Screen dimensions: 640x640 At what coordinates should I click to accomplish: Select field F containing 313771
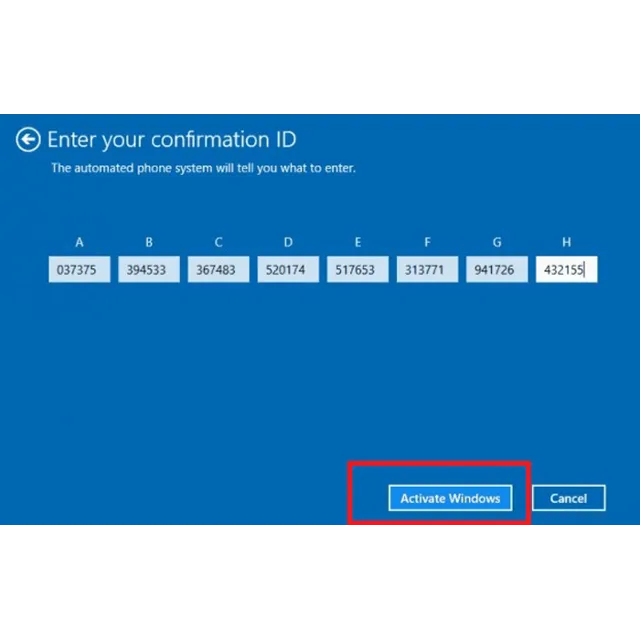(427, 269)
